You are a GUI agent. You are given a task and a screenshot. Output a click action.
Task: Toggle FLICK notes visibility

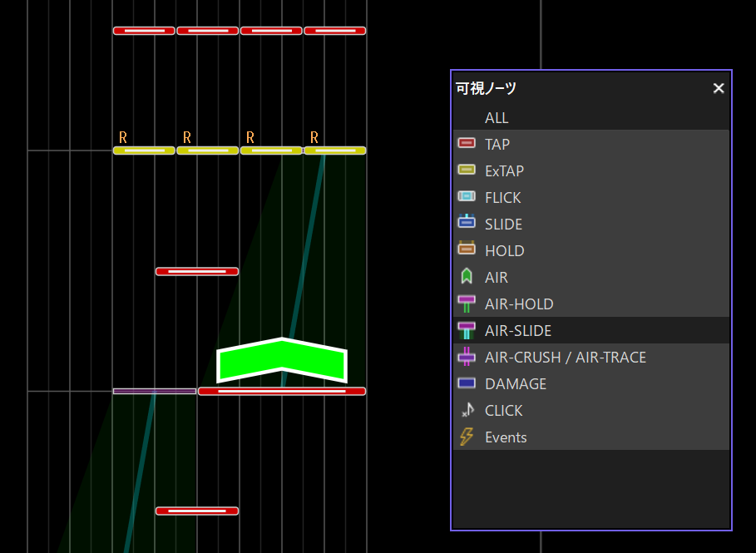pos(591,197)
